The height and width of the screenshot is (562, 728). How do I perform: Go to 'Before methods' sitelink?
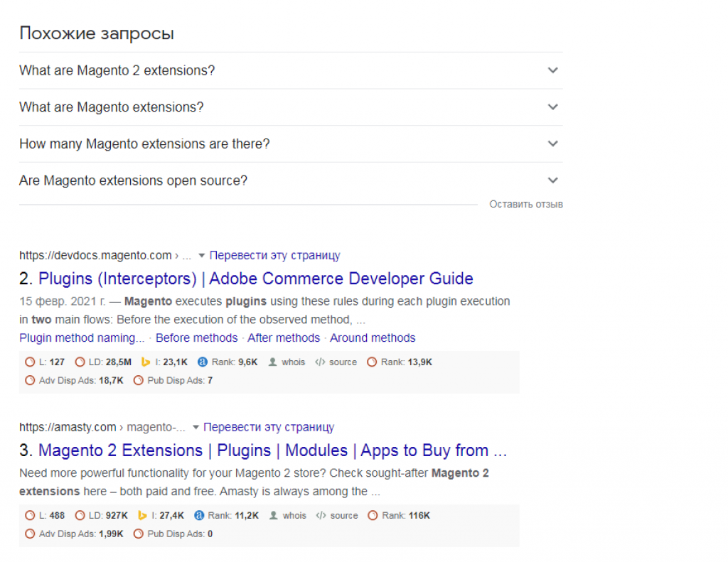pyautogui.click(x=196, y=338)
